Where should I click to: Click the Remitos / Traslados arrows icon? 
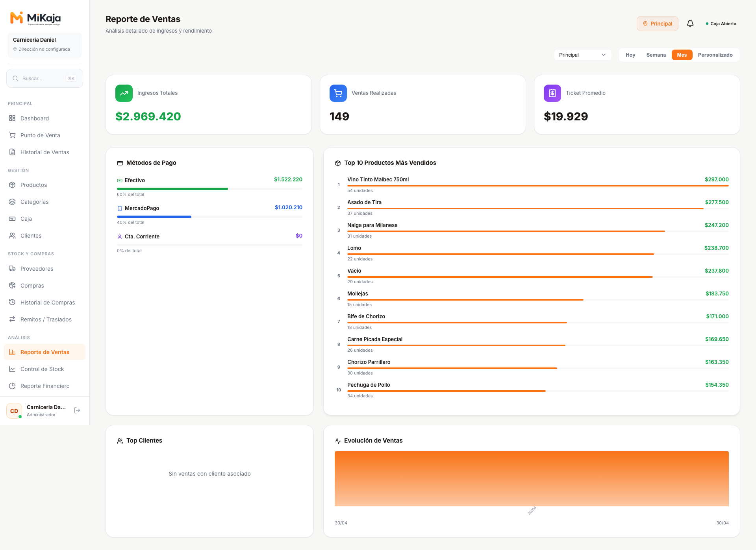(x=12, y=319)
